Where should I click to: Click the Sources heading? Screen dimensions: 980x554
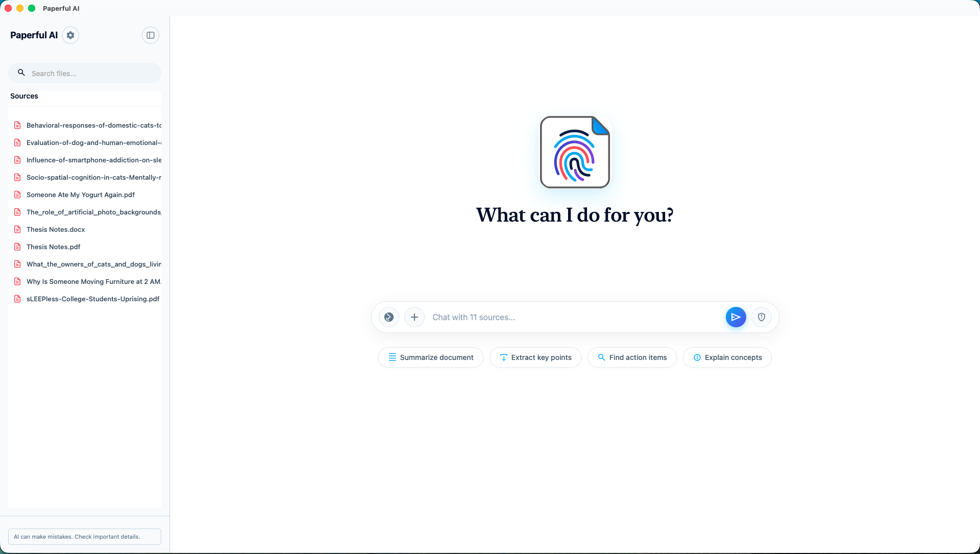24,96
